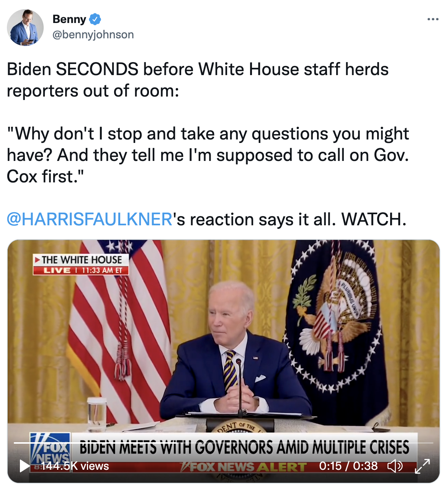Click the White House LIVE banner

pyautogui.click(x=81, y=264)
